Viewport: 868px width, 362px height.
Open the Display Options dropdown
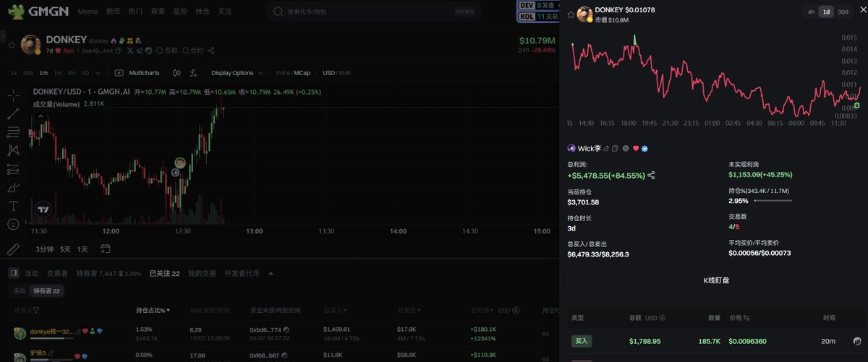(236, 73)
